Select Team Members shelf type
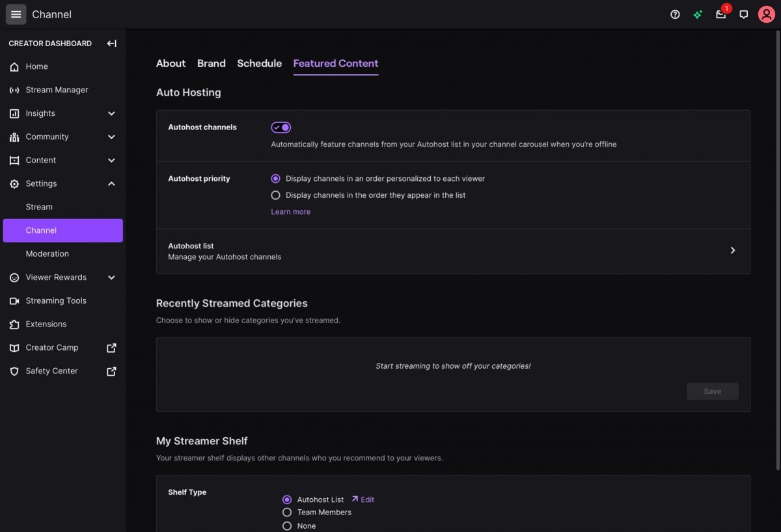This screenshot has width=781, height=532. coord(287,512)
